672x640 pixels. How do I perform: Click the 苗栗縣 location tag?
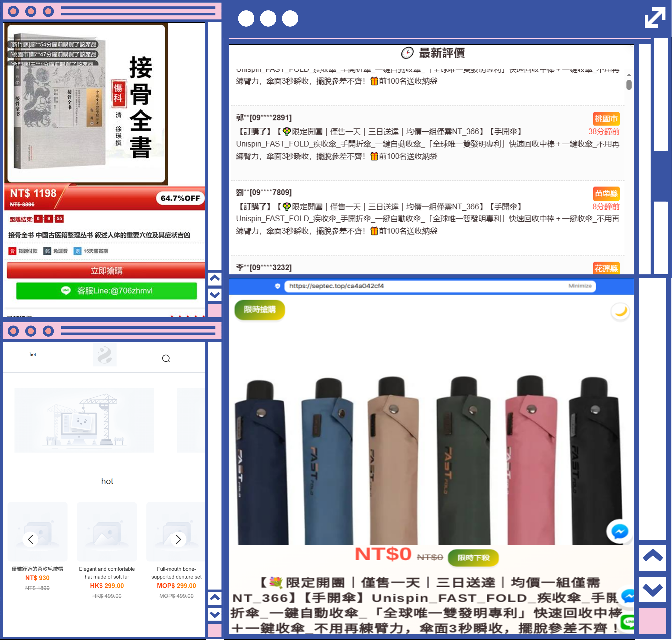pos(606,194)
